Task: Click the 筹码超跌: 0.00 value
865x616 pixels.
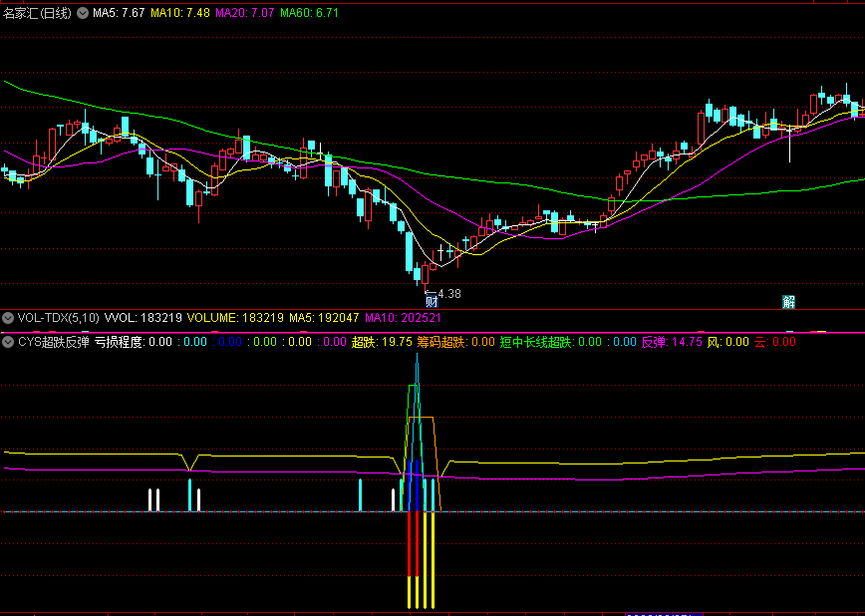Action: [455, 342]
